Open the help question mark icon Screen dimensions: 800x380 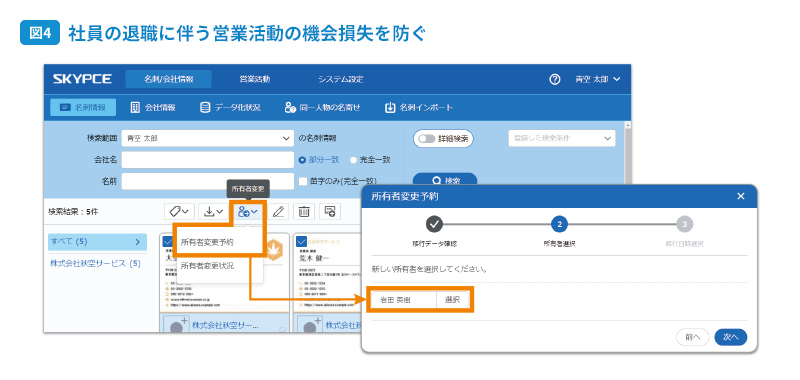[x=555, y=79]
